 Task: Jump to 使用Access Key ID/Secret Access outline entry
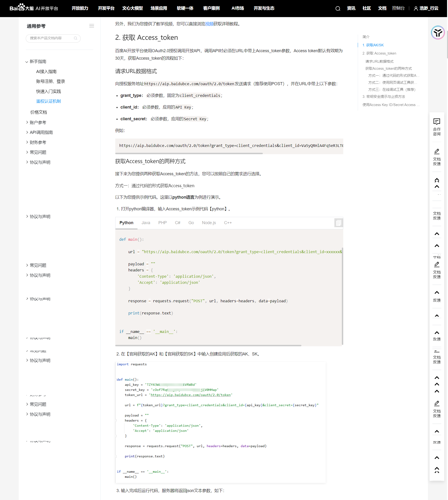click(x=391, y=105)
